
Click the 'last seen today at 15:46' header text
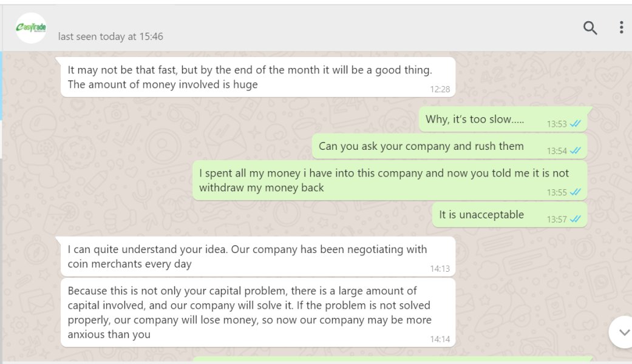pos(110,36)
